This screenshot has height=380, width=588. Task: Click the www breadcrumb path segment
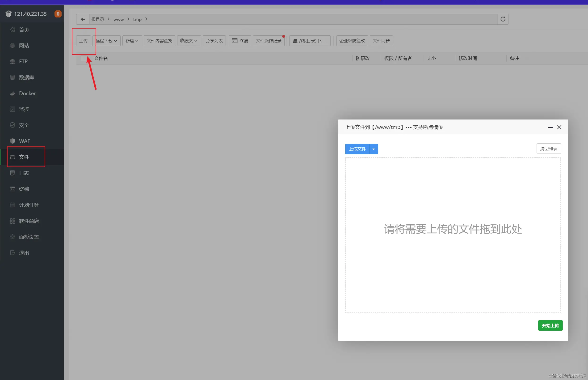click(118, 19)
